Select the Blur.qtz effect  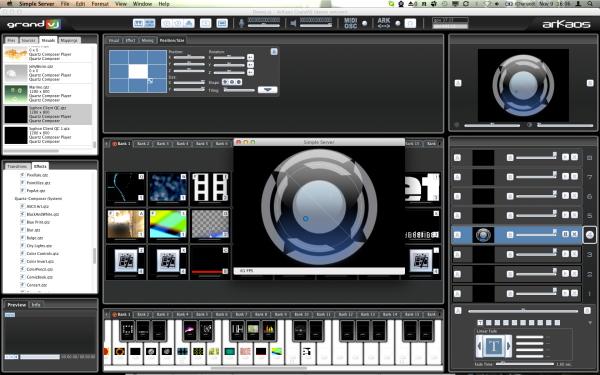tap(33, 230)
